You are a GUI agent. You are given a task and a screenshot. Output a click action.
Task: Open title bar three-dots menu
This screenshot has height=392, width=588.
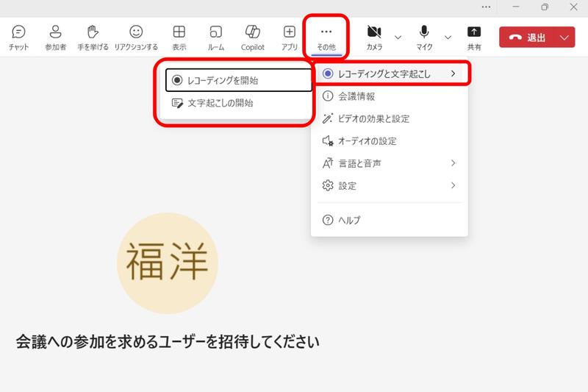(x=486, y=7)
